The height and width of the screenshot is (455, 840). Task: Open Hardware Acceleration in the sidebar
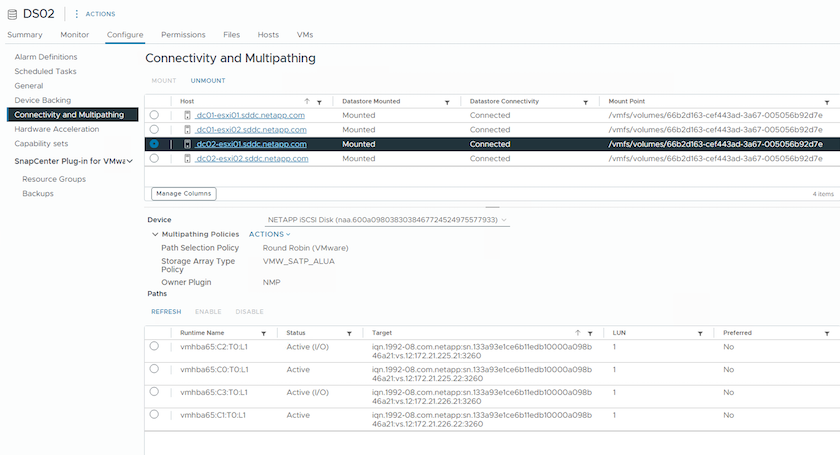[56, 129]
